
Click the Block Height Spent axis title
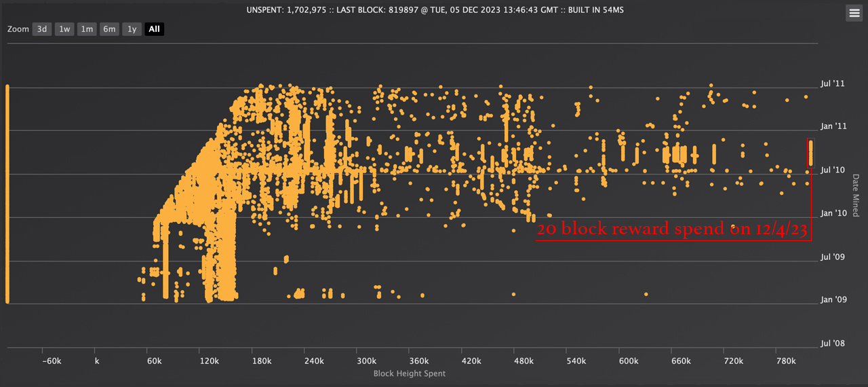pyautogui.click(x=410, y=373)
